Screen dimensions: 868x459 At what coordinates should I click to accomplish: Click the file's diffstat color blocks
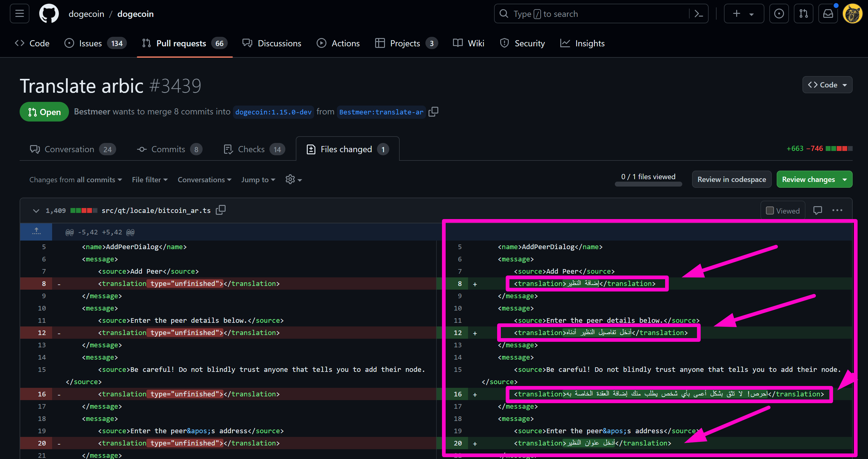[x=84, y=210]
